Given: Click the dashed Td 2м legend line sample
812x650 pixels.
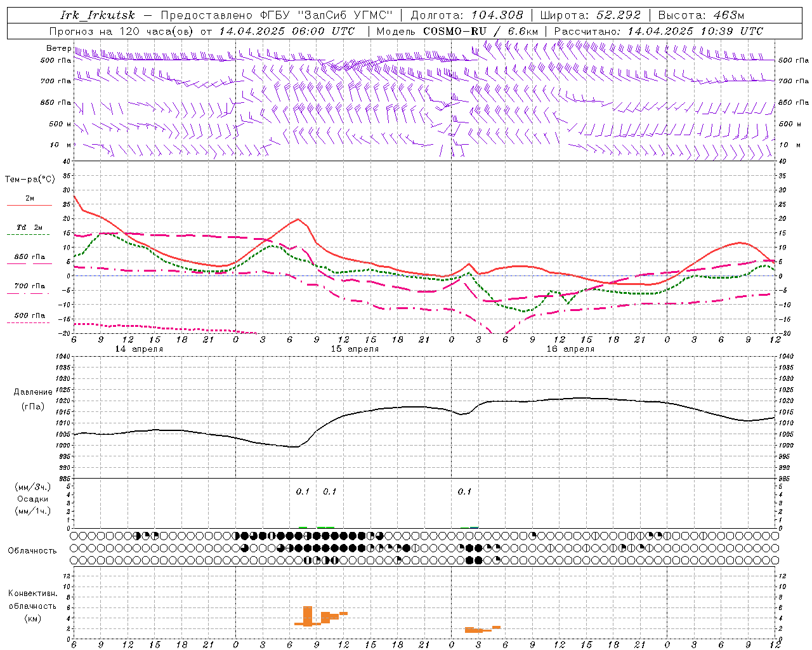Looking at the screenshot, I should click(x=28, y=235).
